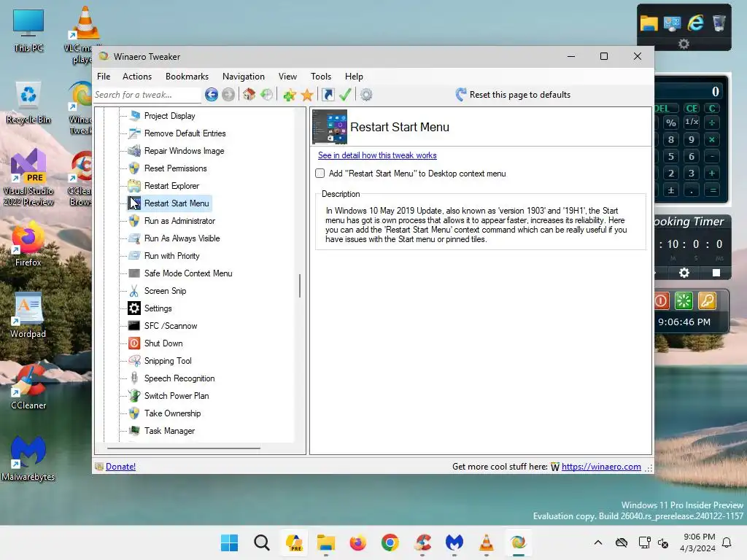Open Control Panel icon in launcher gadget
This screenshot has width=747, height=560.
pos(672,23)
